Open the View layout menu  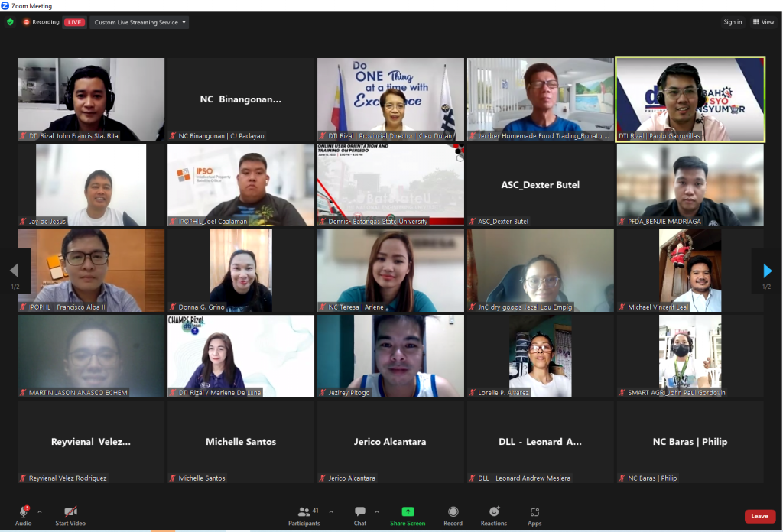763,22
